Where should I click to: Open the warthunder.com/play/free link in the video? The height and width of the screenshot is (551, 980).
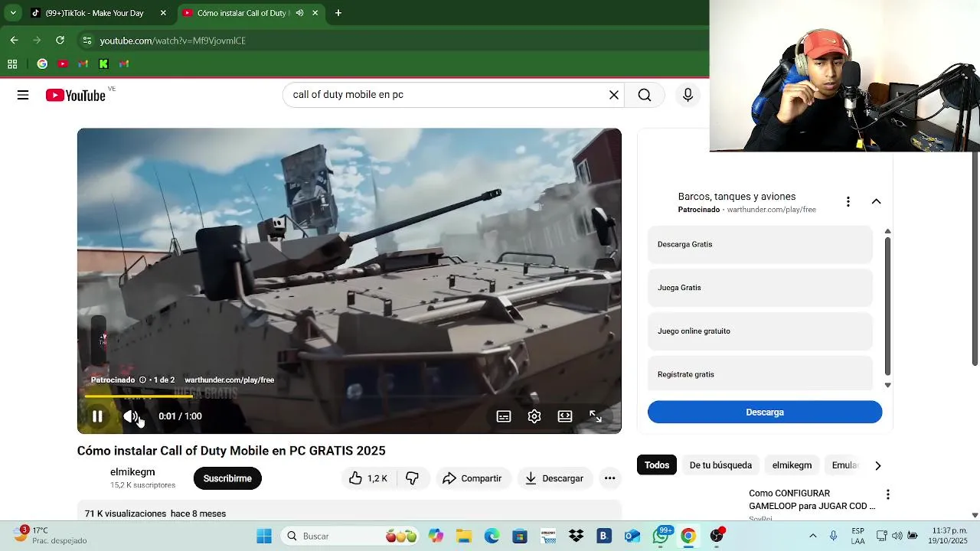click(229, 380)
